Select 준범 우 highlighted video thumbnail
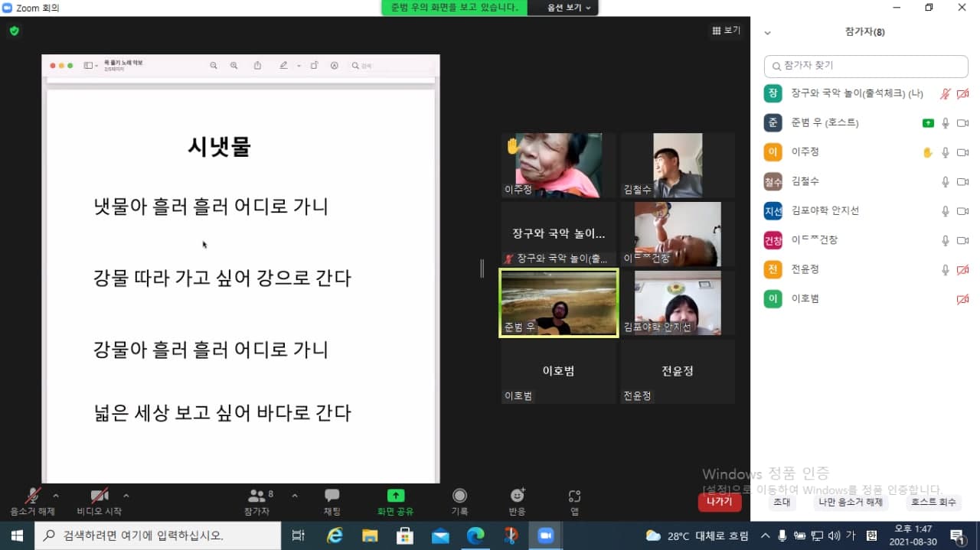 [x=558, y=302]
